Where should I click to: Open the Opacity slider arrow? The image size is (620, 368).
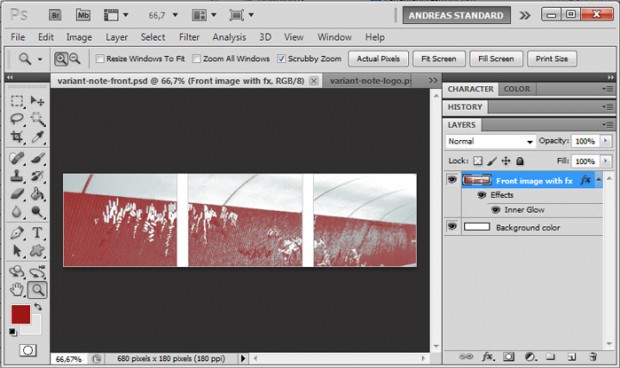[x=605, y=141]
